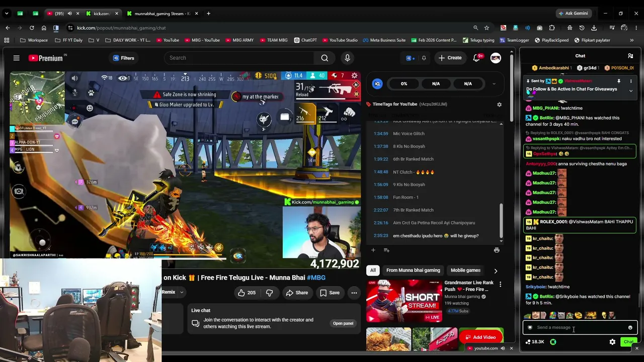Open the live chat panel
This screenshot has height=362, width=644.
[343, 323]
